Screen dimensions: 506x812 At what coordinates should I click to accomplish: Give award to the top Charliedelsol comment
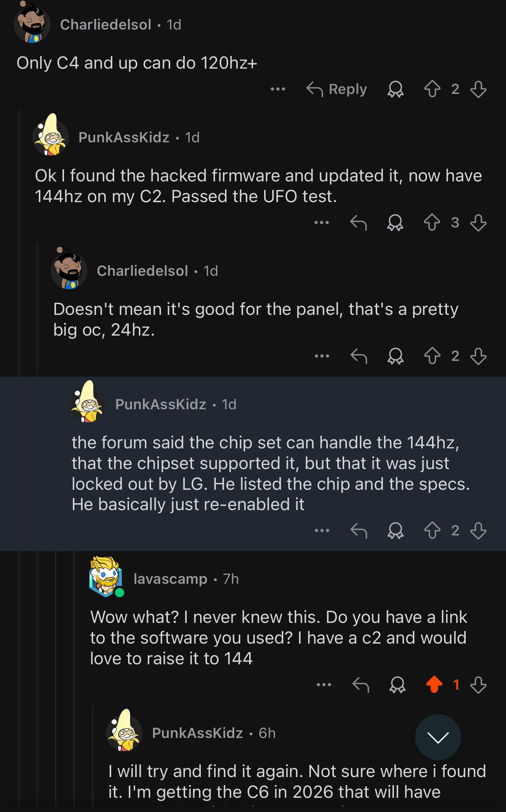pos(395,89)
